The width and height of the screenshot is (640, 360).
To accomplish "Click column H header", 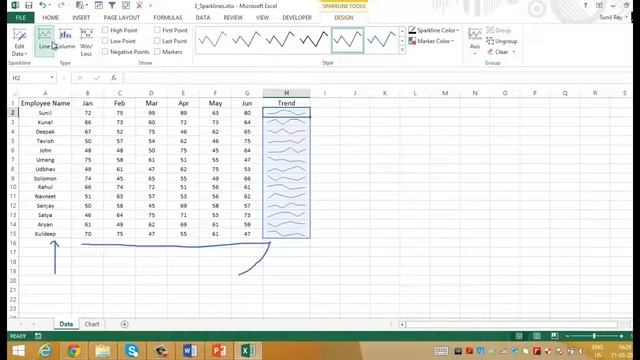I will [287, 93].
